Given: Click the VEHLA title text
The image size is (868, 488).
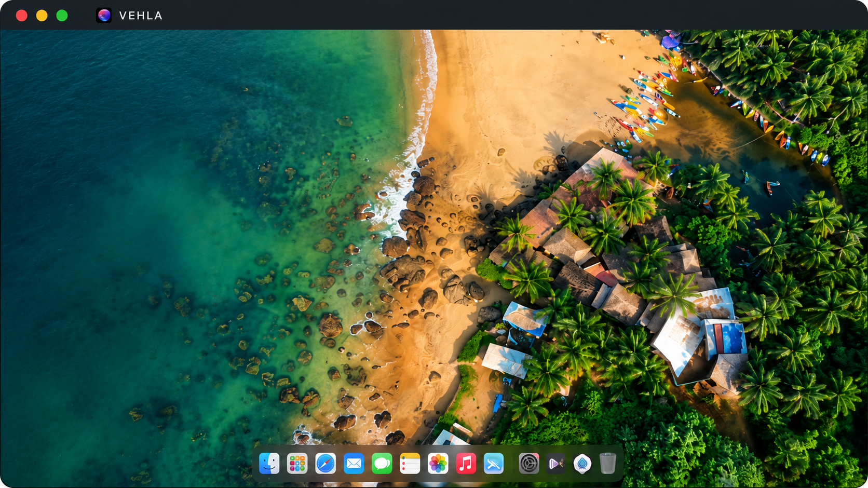Looking at the screenshot, I should [141, 16].
